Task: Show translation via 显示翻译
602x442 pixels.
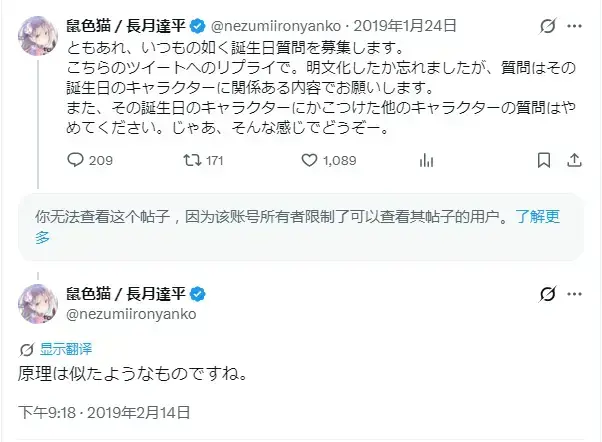Action: tap(66, 349)
